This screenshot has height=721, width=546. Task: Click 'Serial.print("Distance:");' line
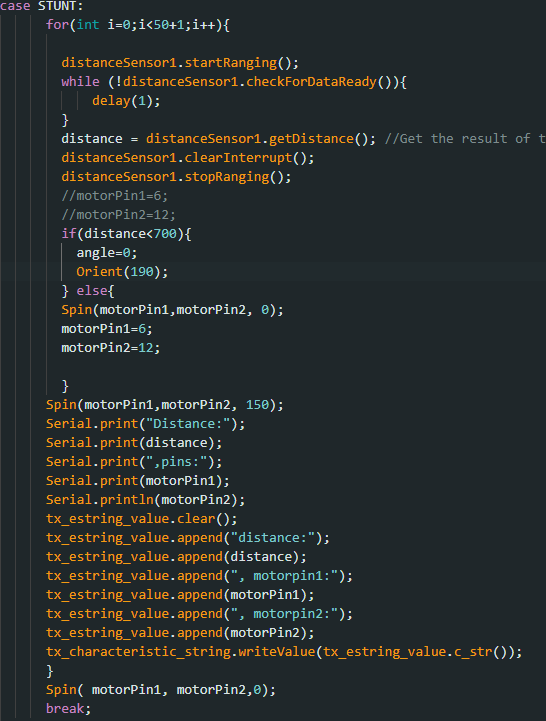coord(145,423)
